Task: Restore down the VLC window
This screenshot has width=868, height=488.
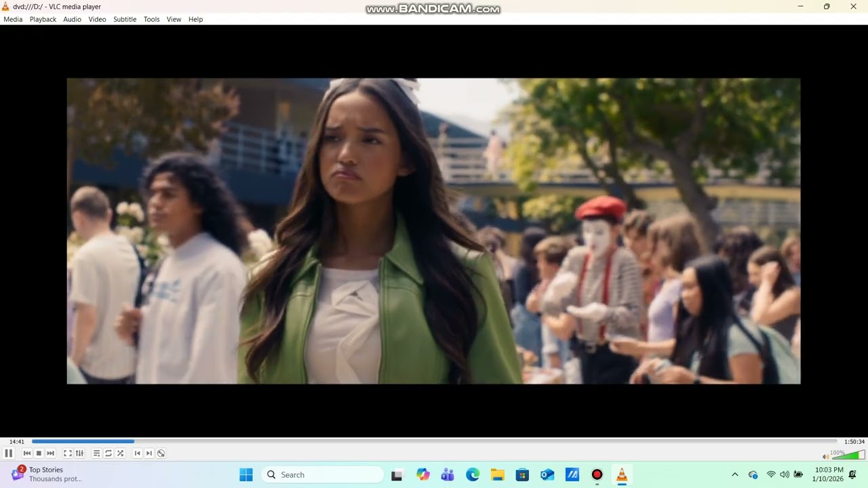Action: (827, 7)
